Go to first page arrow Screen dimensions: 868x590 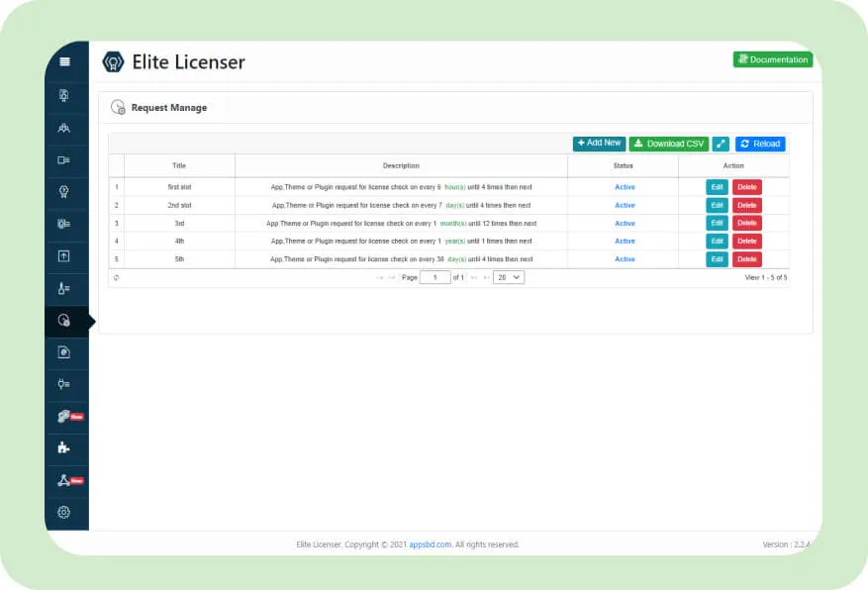click(x=380, y=278)
